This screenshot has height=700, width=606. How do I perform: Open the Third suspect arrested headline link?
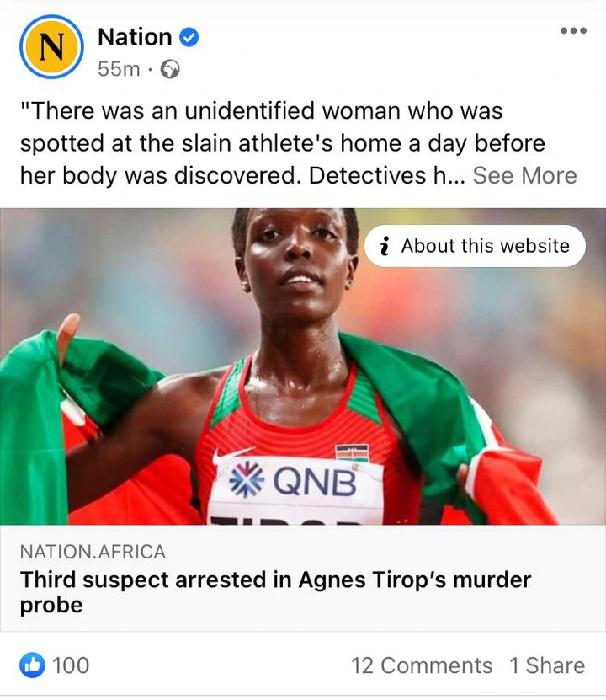(x=275, y=592)
